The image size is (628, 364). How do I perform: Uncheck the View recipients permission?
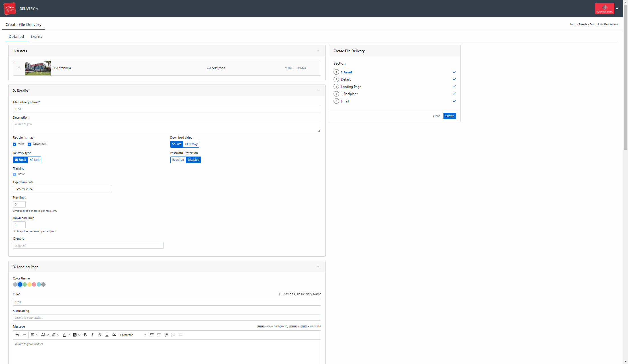[x=15, y=144]
